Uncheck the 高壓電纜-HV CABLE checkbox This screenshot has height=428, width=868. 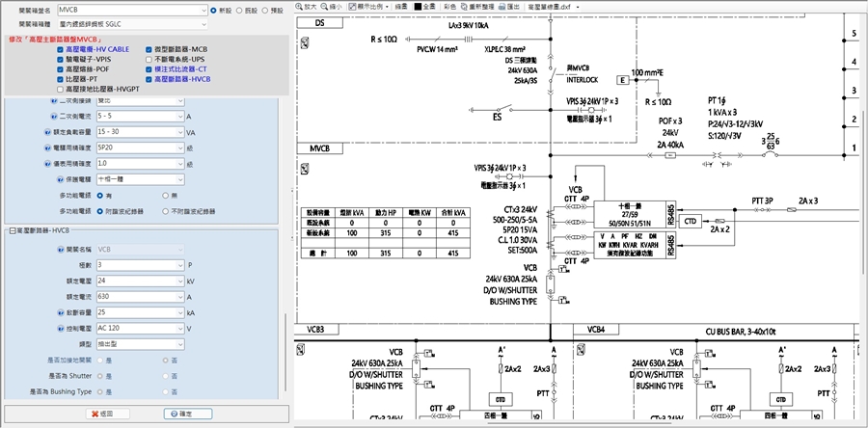click(61, 48)
